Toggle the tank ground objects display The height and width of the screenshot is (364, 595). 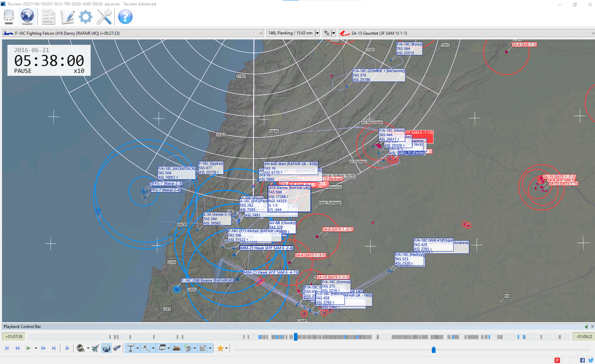coord(177,348)
